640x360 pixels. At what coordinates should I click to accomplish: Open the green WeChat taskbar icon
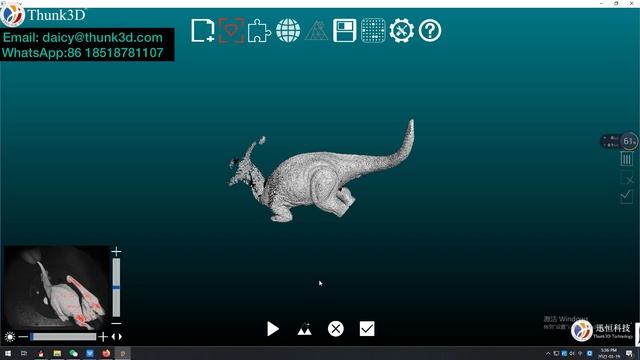point(73,353)
